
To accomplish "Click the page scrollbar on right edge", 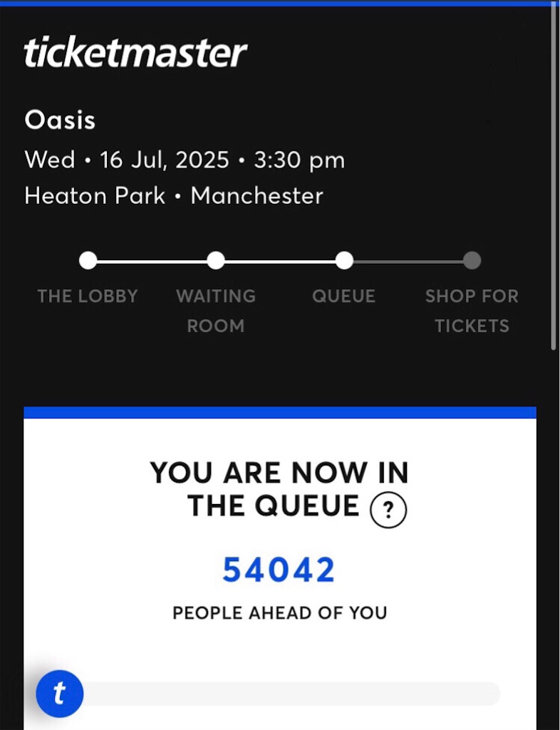I will tap(554, 177).
